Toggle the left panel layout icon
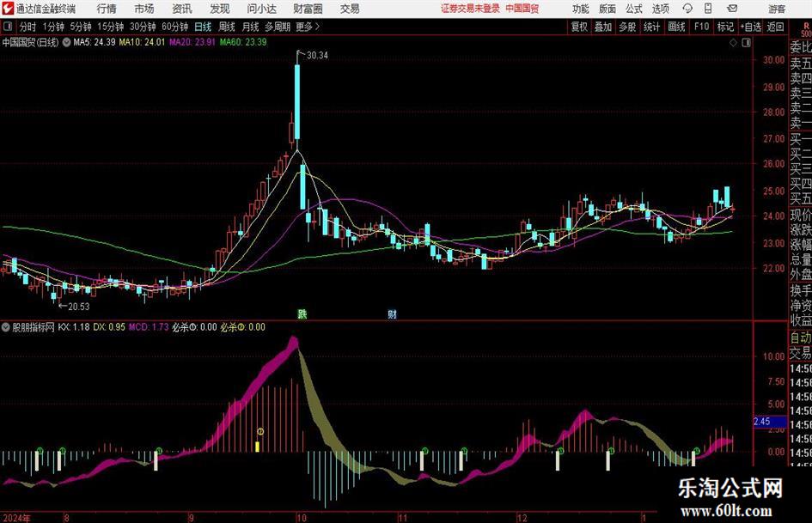812x523 pixels. coord(7,27)
